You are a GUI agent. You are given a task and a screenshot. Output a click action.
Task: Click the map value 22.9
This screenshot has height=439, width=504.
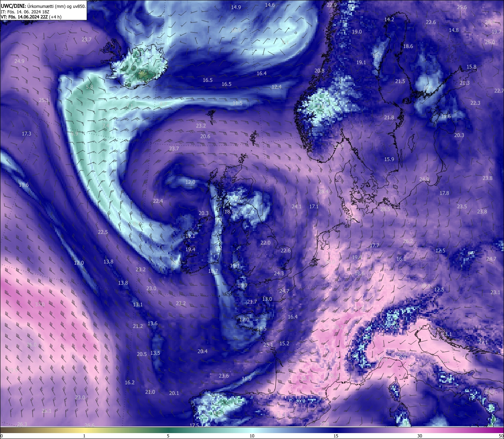point(332,5)
